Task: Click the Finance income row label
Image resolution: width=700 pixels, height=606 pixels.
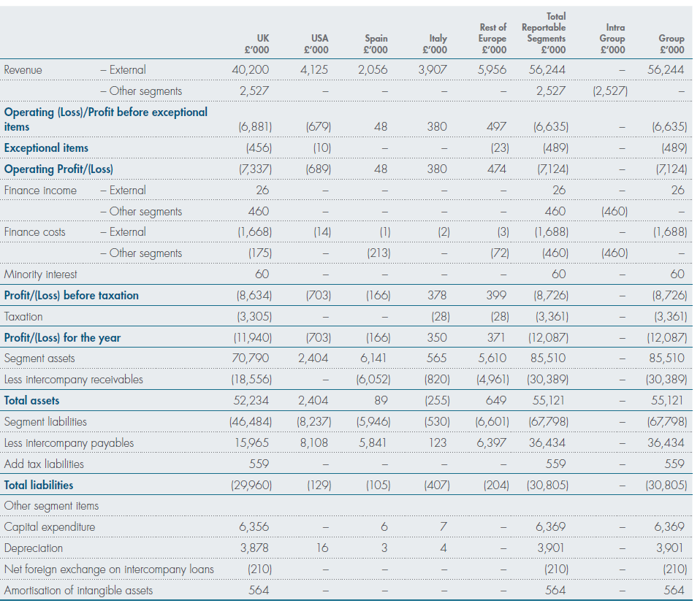Action: [40, 191]
